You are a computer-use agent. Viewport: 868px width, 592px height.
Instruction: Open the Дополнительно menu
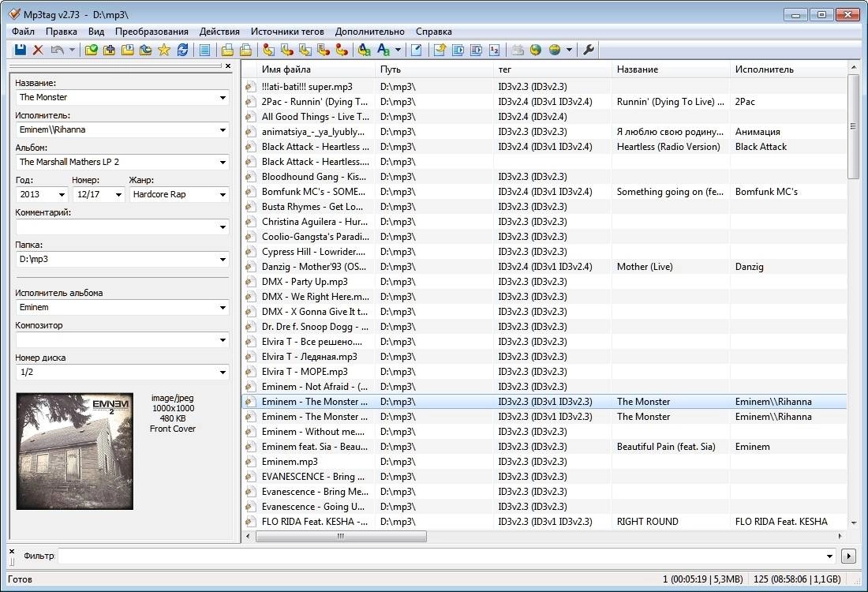click(x=370, y=32)
